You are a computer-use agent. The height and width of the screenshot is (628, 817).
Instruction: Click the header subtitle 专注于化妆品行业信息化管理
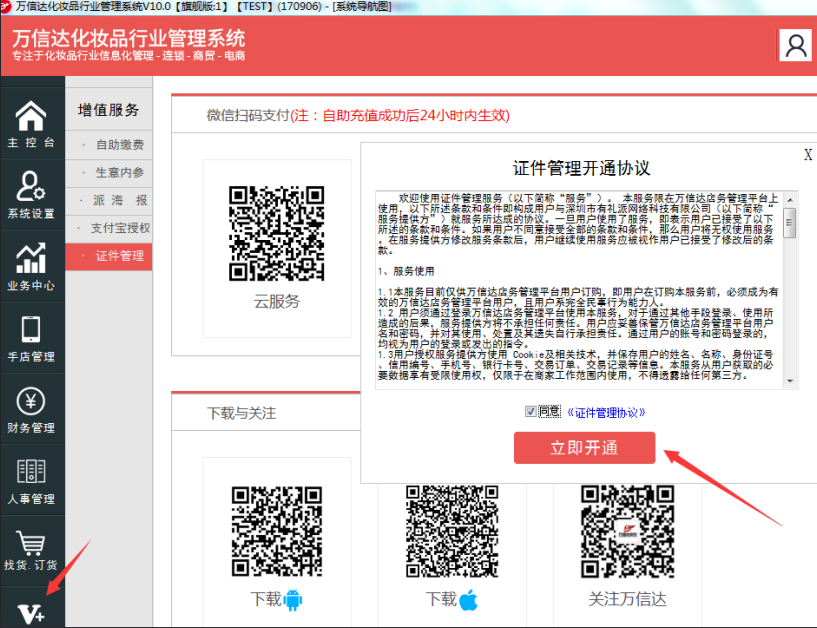click(83, 56)
